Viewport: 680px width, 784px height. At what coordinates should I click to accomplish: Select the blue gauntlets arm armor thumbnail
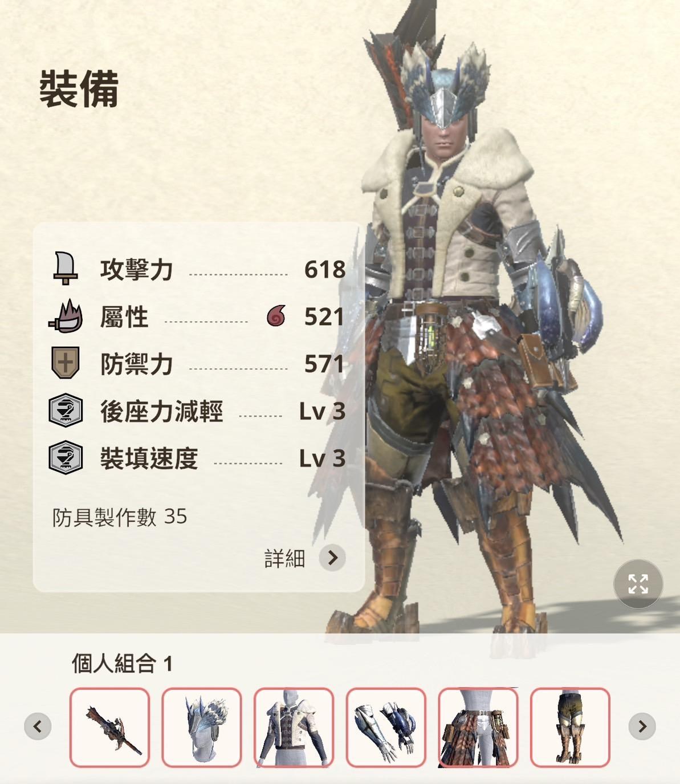tap(386, 727)
